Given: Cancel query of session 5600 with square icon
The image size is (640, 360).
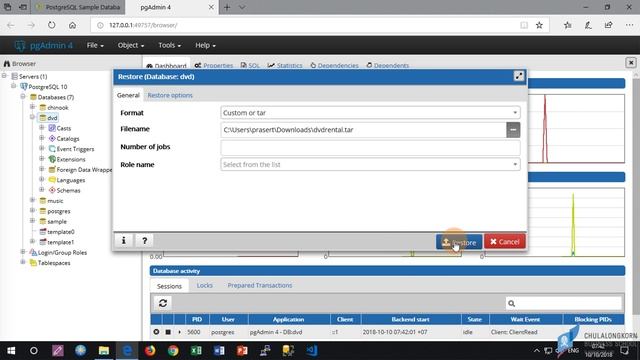Looking at the screenshot, I should click(x=168, y=332).
